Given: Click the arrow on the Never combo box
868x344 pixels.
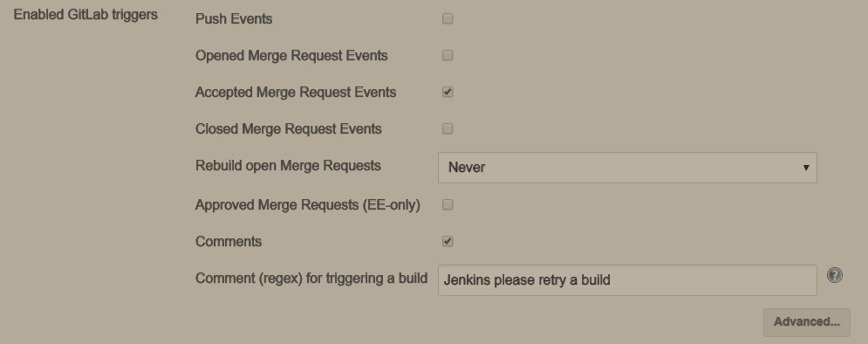Looking at the screenshot, I should pos(806,168).
